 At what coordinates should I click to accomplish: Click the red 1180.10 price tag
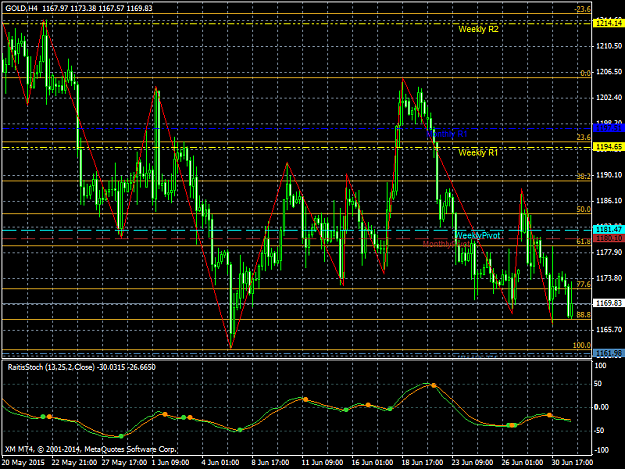click(609, 238)
